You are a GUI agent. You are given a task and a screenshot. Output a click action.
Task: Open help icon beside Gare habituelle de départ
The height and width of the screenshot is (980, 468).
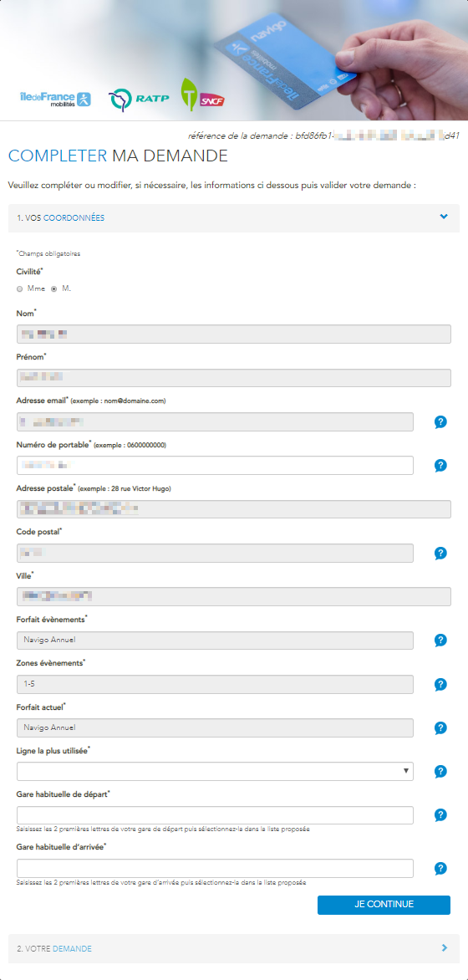click(440, 815)
